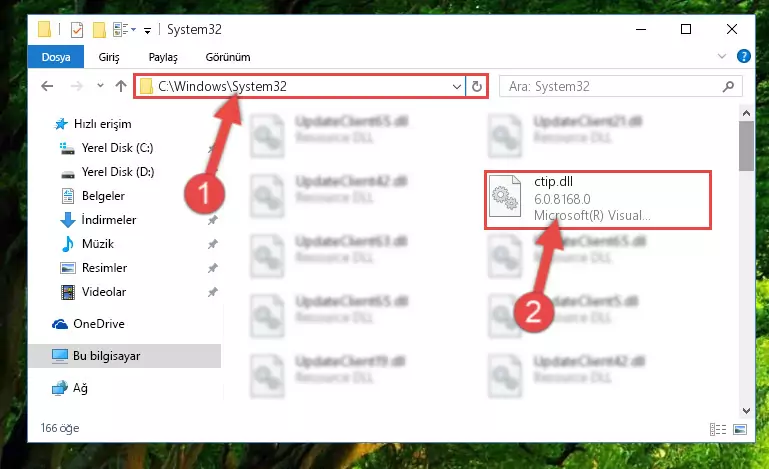
Task: Open the Paylaş ribbon tab
Action: pos(163,57)
